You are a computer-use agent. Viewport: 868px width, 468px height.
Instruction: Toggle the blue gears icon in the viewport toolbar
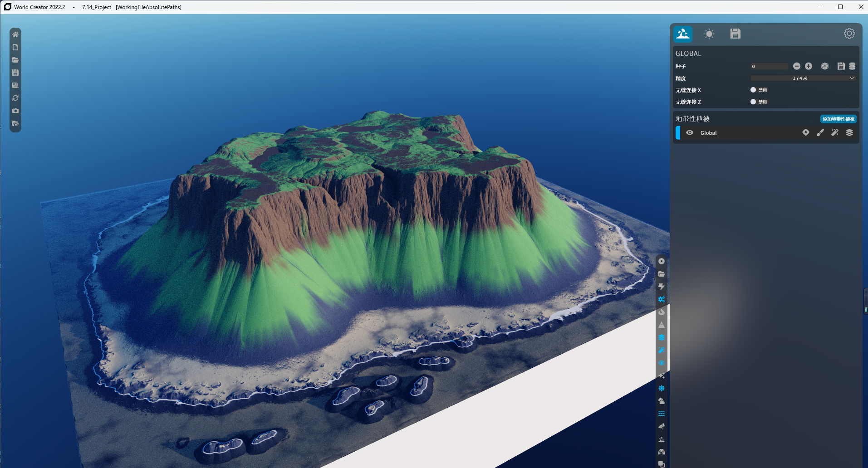click(x=662, y=299)
